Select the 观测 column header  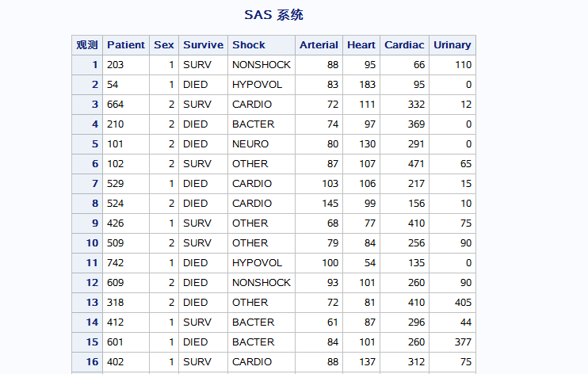click(87, 45)
